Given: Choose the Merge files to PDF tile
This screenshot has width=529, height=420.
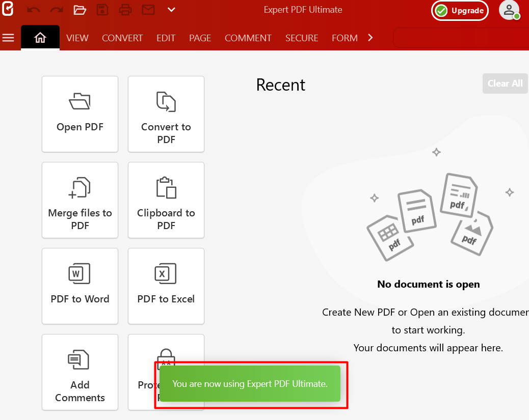Looking at the screenshot, I should 80,200.
